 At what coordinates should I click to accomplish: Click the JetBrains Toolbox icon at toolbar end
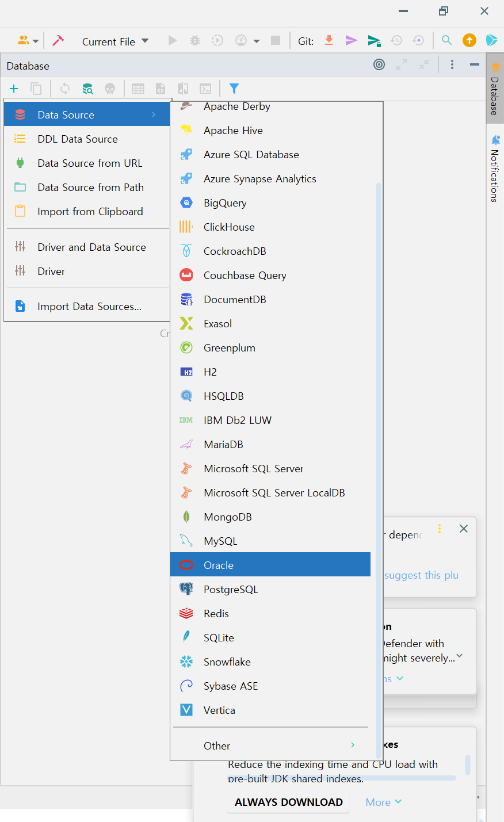click(492, 40)
